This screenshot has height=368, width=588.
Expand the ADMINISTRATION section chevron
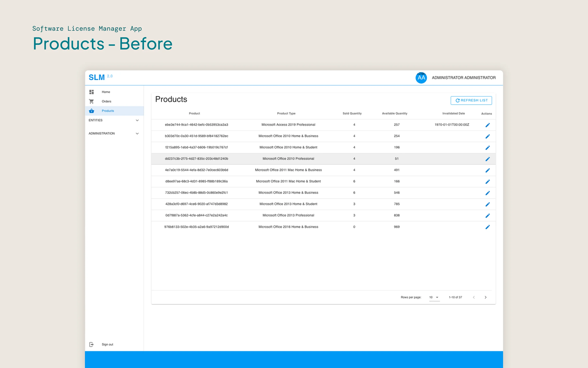137,133
